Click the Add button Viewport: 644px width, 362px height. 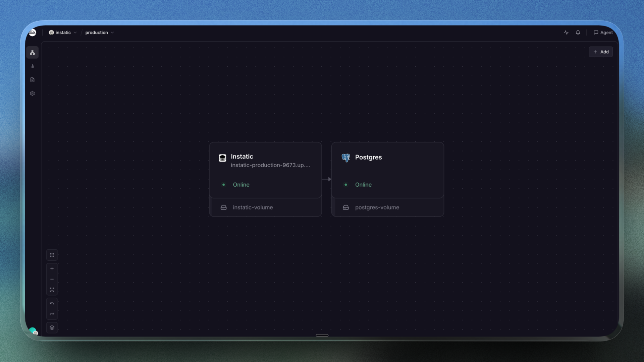[601, 52]
